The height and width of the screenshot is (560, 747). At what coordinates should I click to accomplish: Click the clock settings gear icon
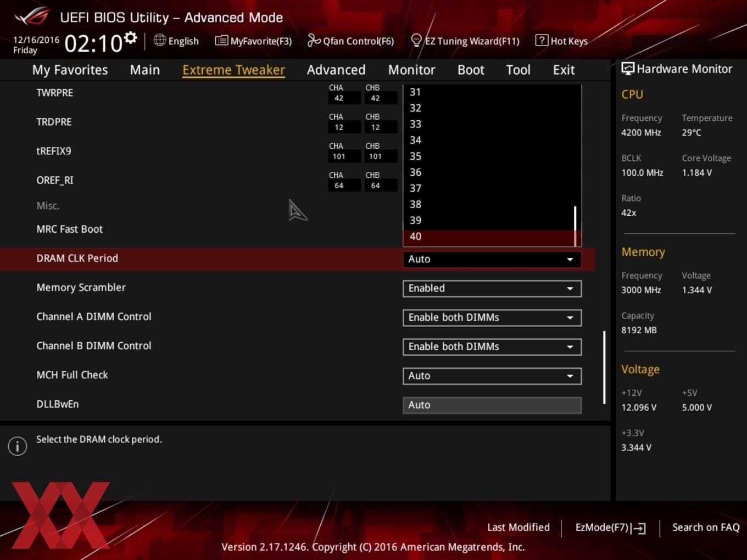pos(131,38)
